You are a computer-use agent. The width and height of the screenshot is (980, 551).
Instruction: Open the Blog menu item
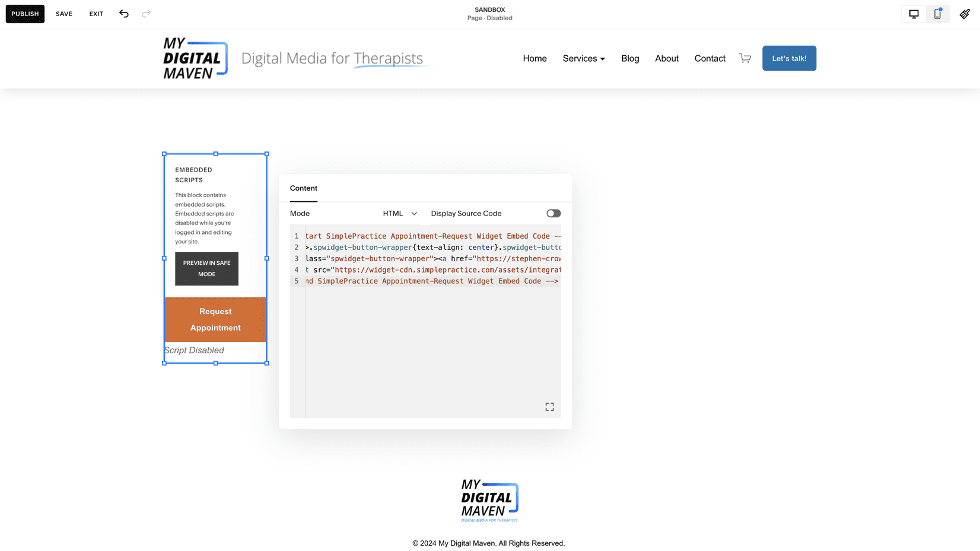pyautogui.click(x=630, y=58)
